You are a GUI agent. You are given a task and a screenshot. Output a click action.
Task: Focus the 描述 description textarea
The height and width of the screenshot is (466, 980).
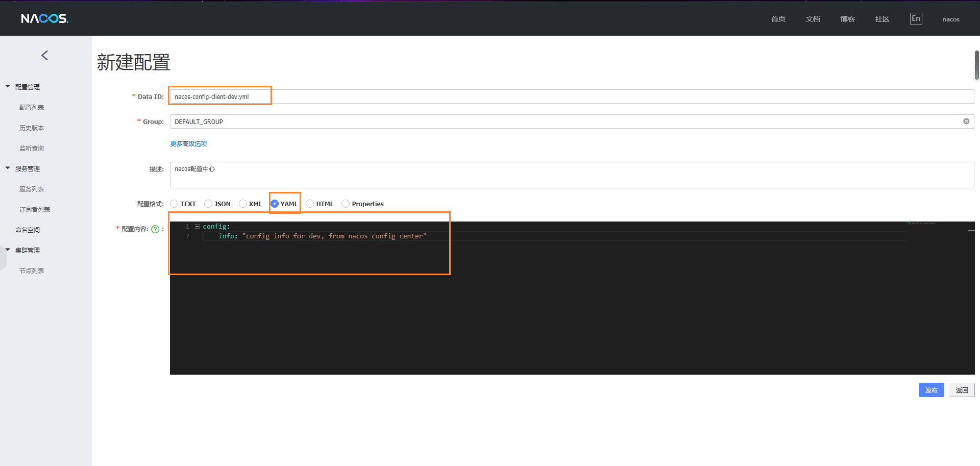(572, 175)
